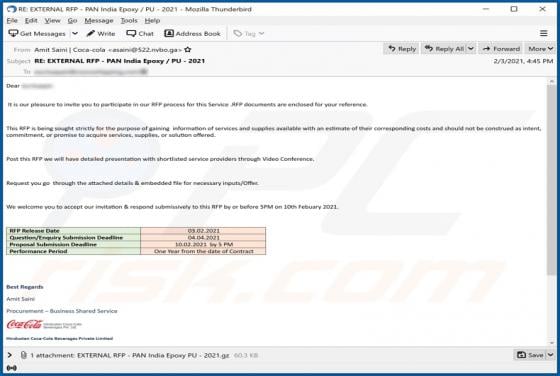Reply to this email

click(402, 49)
